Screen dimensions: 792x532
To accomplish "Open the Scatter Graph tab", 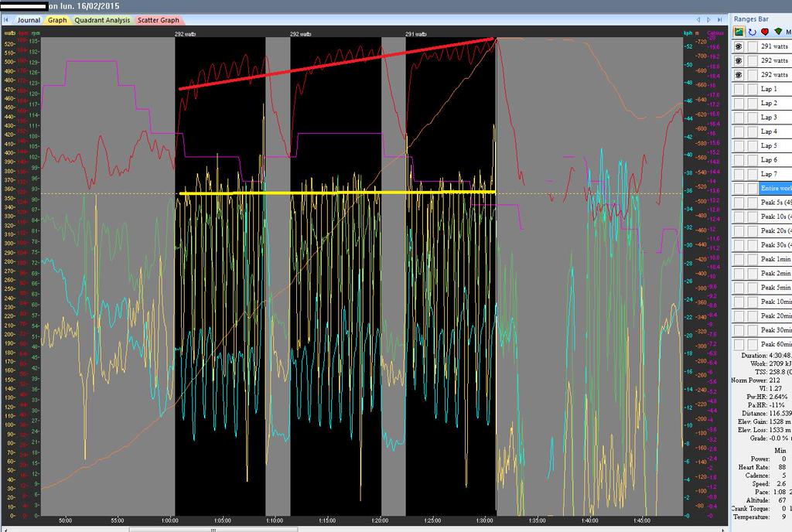I will (158, 20).
